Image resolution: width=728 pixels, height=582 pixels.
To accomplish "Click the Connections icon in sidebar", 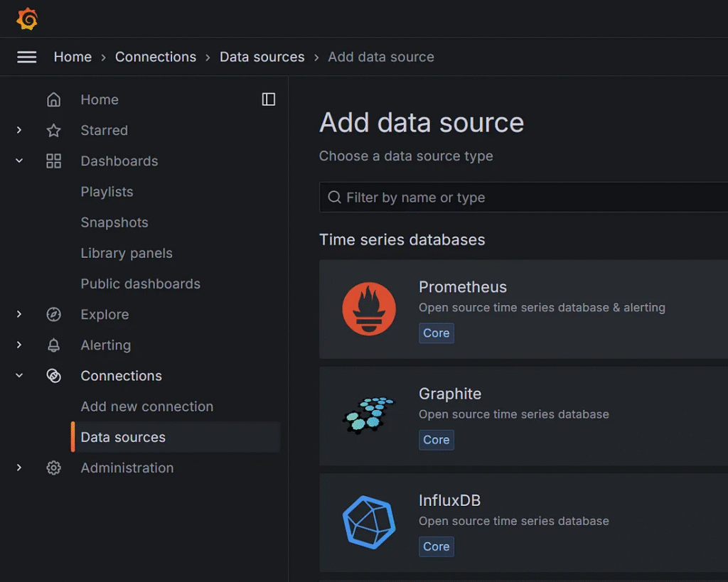I will tap(53, 375).
